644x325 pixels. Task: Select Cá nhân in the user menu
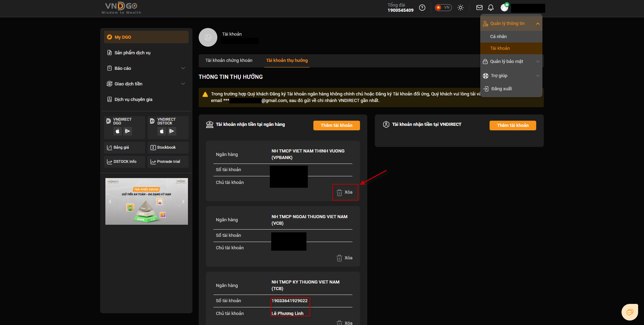(x=511, y=37)
